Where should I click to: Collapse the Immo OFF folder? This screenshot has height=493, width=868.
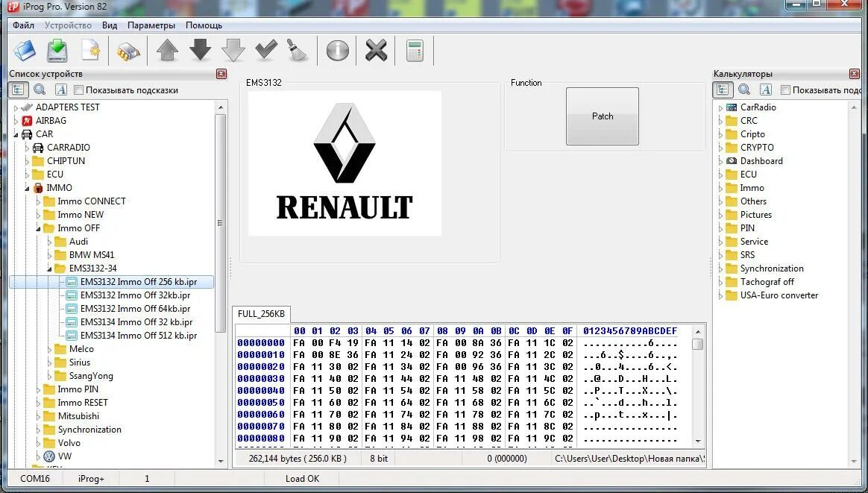coord(38,228)
